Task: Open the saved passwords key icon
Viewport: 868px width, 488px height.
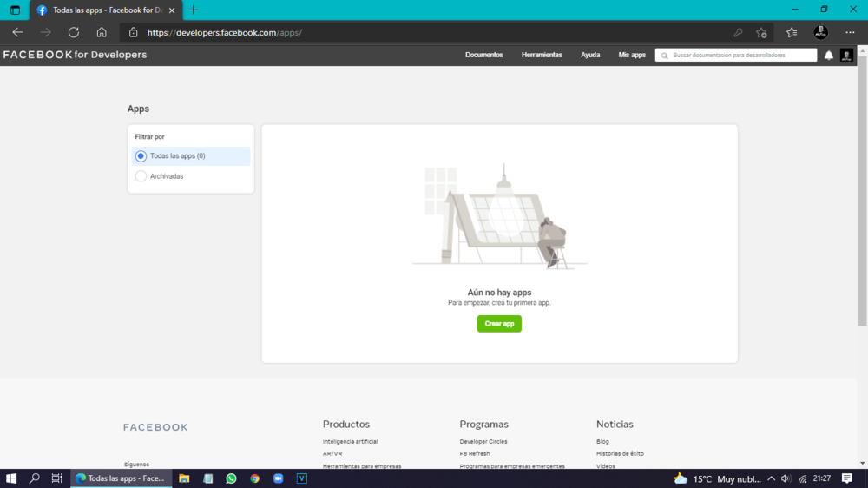Action: coord(738,32)
